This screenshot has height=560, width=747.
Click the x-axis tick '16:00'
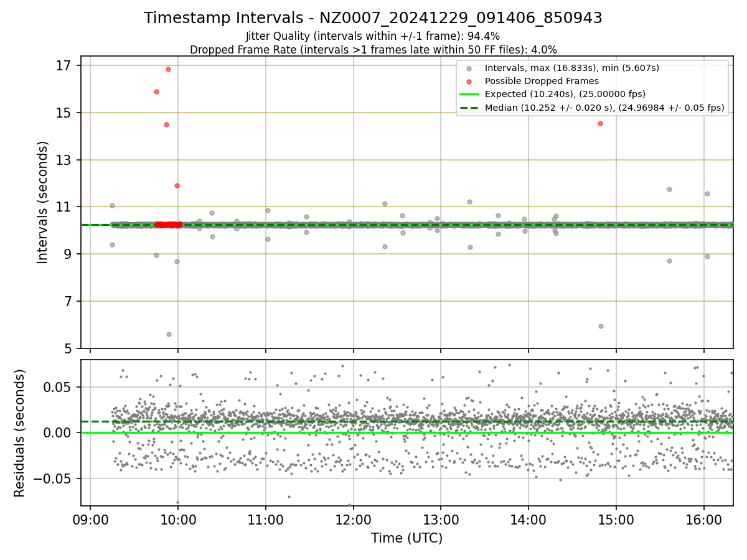(x=703, y=520)
